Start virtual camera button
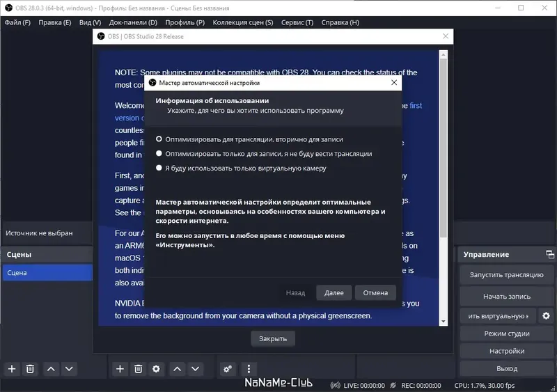Screen dimensions: 557x392 pos(498,316)
